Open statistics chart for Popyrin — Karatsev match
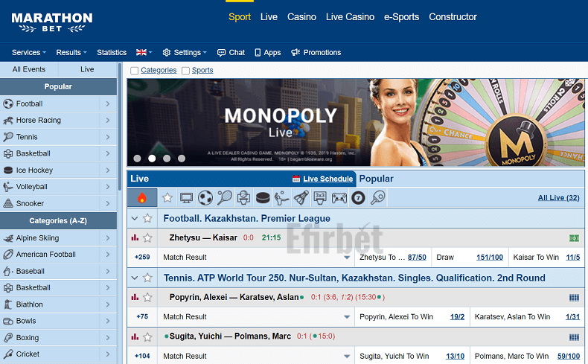Screen dimensions: 588x364 pos(135,297)
